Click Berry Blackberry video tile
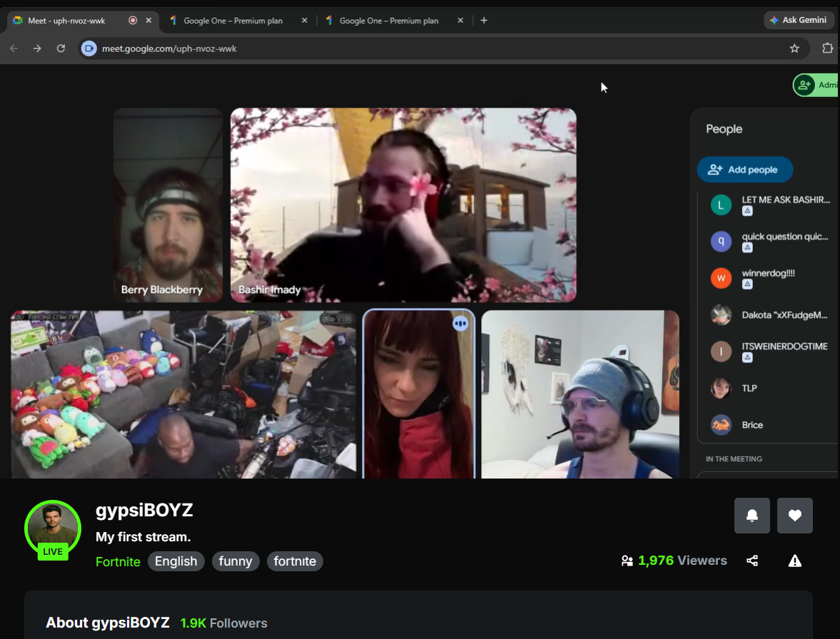 coord(168,205)
